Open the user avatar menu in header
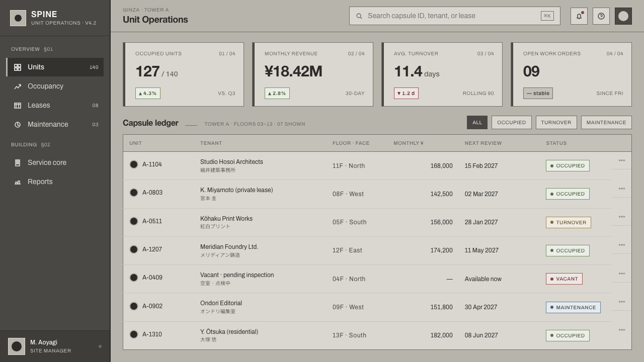Viewport: 644px width, 362px height. pos(623,16)
